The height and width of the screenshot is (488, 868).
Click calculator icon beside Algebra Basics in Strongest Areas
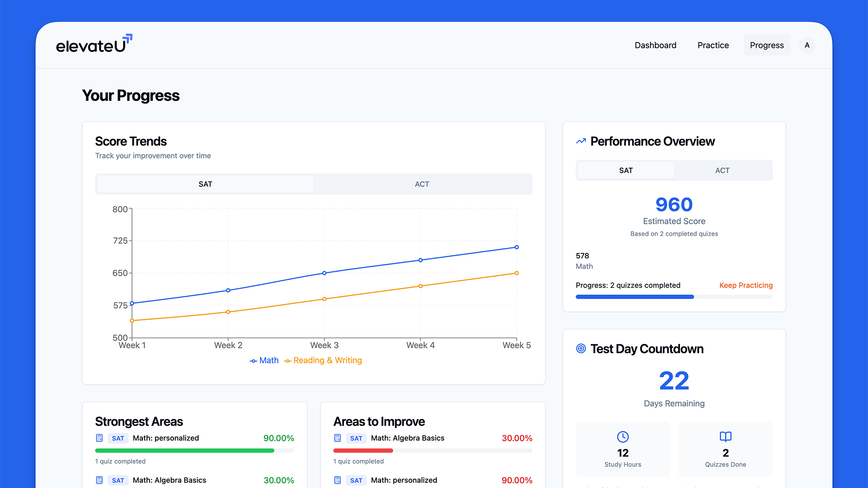pyautogui.click(x=99, y=480)
